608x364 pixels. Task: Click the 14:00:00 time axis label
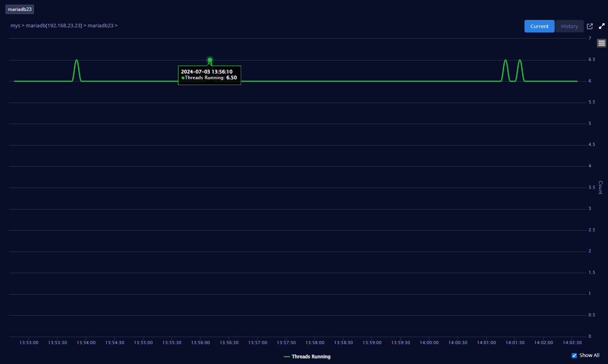(x=429, y=343)
